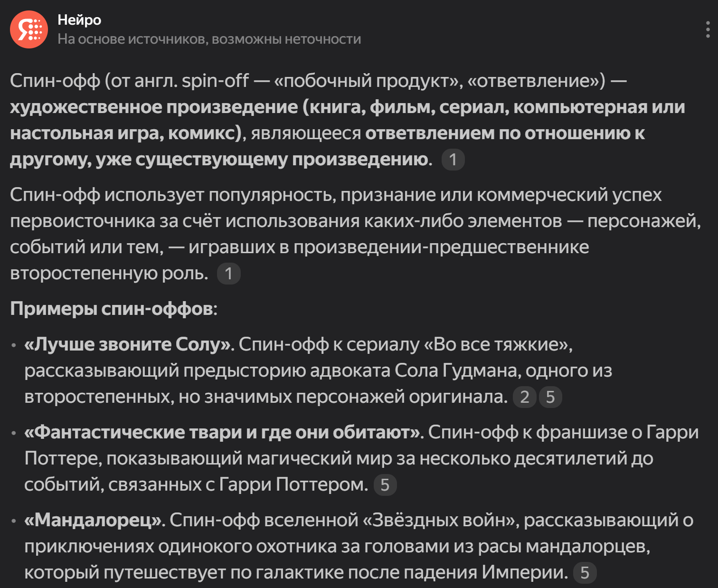This screenshot has height=588, width=718.
Task: Click bold title '«Лучше звоните Солу»'
Action: tap(128, 344)
